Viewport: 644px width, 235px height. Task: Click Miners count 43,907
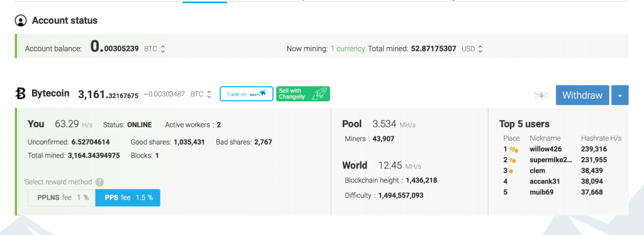[x=383, y=139]
